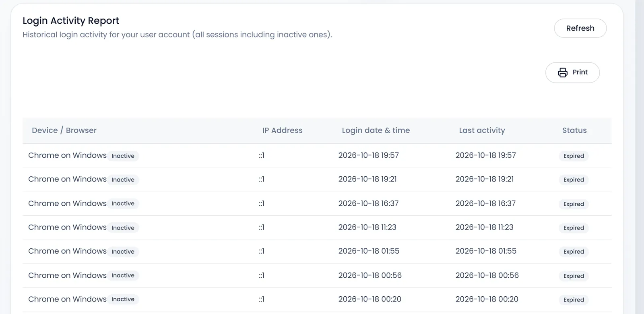Viewport: 644px width, 314px height.
Task: Select login date 2026-10-18 19:21
Action: point(367,179)
